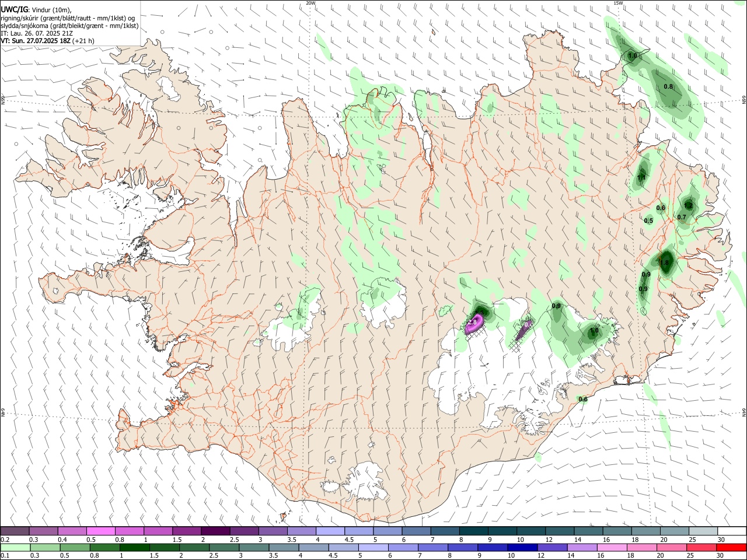Image resolution: width=747 pixels, height=560 pixels.
Task: Click the 30 label on the snow scale
Action: 721,539
